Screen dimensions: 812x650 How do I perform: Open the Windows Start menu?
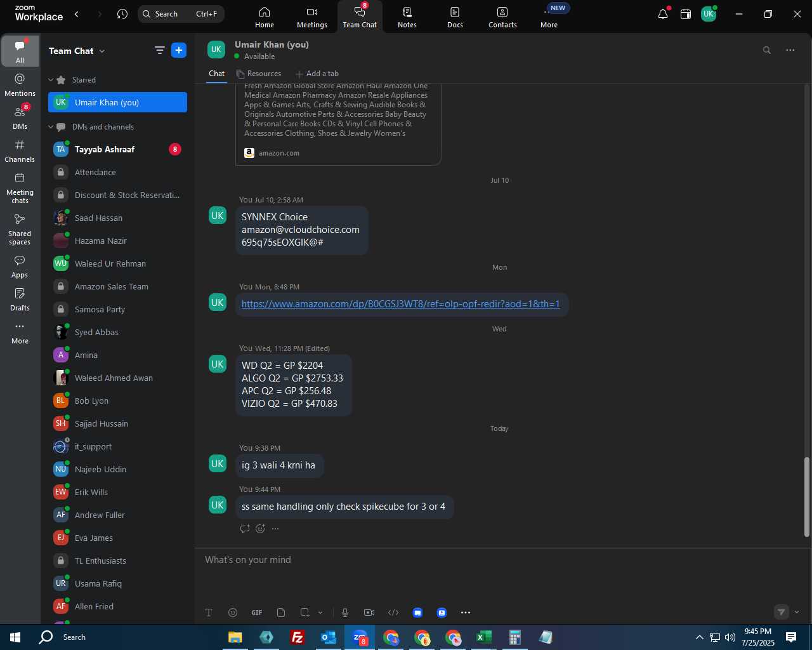(x=15, y=637)
